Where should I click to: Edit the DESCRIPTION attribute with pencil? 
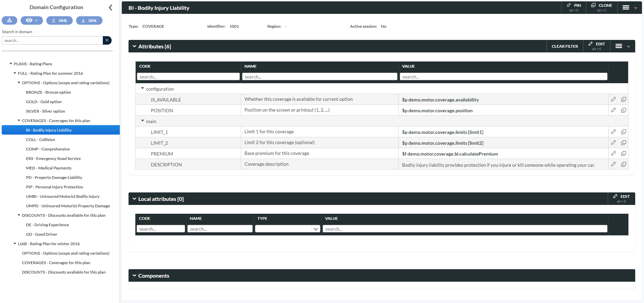(614, 164)
